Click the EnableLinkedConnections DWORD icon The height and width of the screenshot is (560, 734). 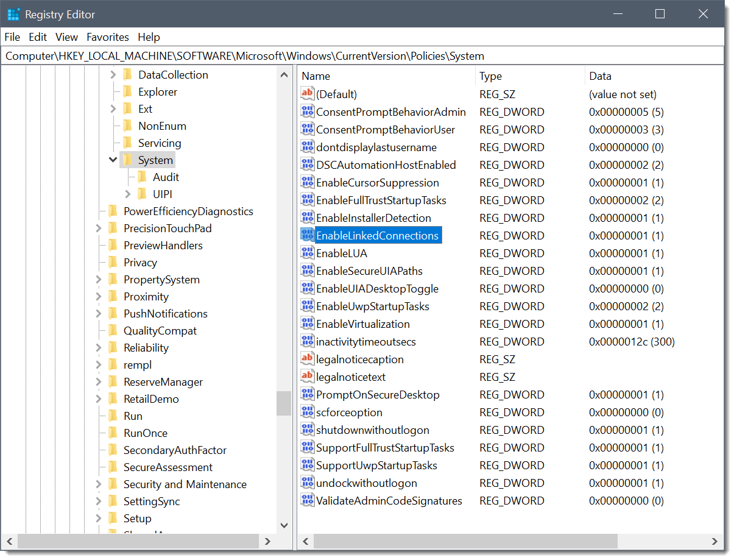307,235
